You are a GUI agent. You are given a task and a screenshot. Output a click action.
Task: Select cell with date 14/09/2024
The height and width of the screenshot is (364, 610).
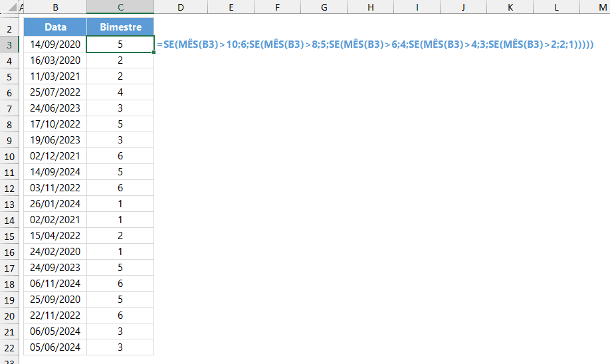[55, 172]
